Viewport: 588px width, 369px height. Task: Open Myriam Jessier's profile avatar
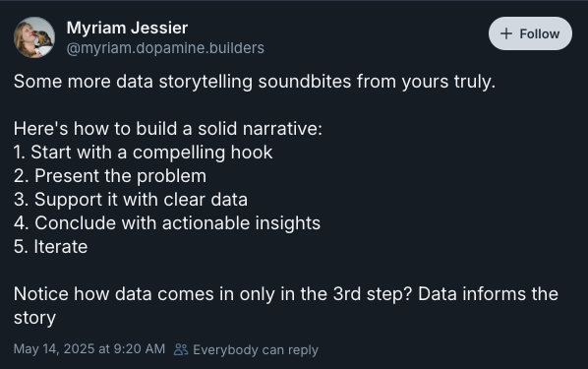(x=34, y=36)
